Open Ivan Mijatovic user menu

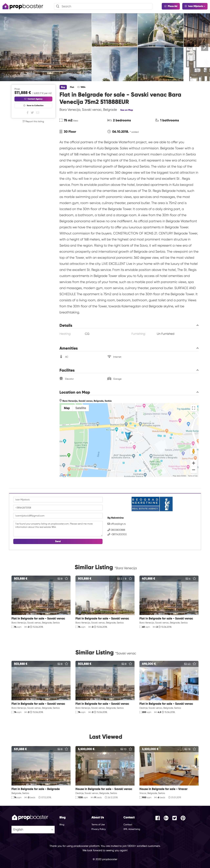pos(195,6)
